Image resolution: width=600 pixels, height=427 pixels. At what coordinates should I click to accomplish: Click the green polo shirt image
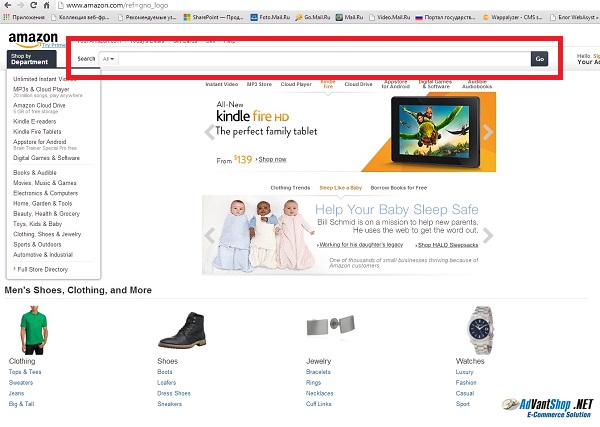click(x=34, y=330)
